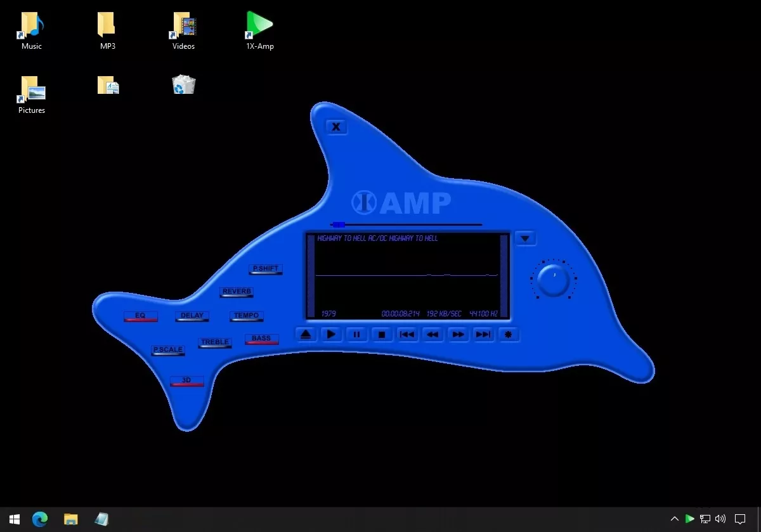Enable the REVERB effect
Image resolution: width=761 pixels, height=532 pixels.
pyautogui.click(x=237, y=292)
